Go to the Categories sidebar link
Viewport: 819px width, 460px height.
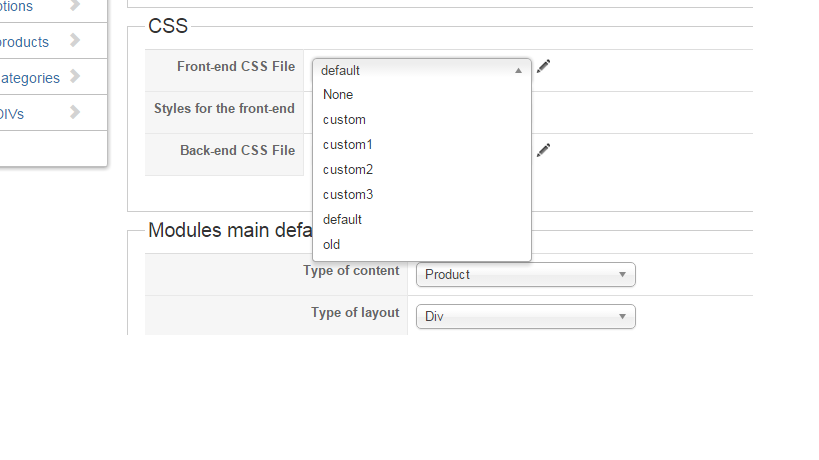coord(29,78)
